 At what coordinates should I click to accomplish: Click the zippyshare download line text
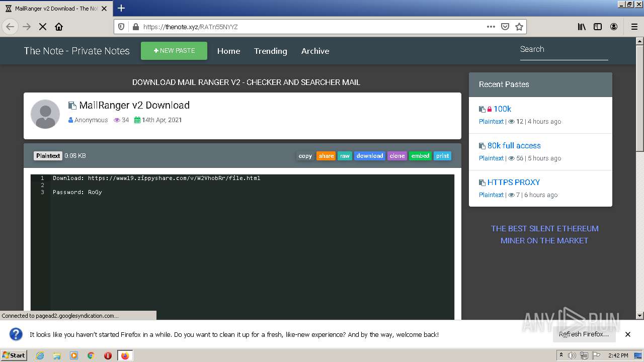point(156,178)
